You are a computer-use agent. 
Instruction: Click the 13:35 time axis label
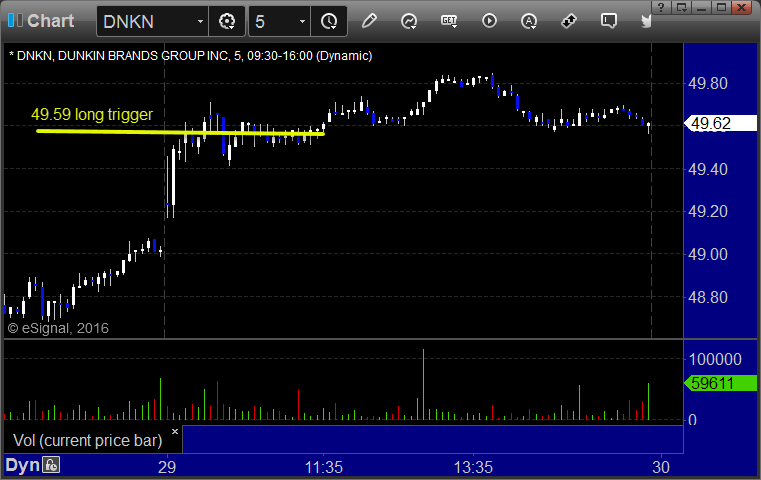473,467
